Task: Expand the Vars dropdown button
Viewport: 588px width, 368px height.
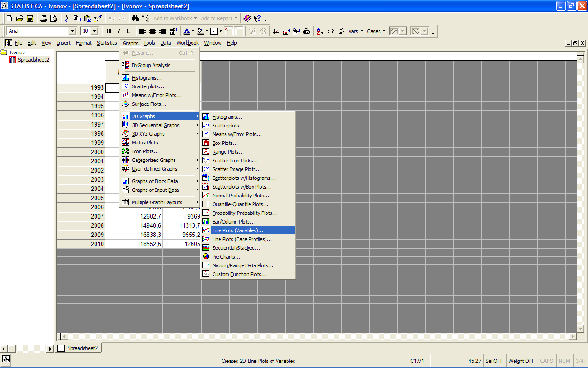Action: (356, 31)
